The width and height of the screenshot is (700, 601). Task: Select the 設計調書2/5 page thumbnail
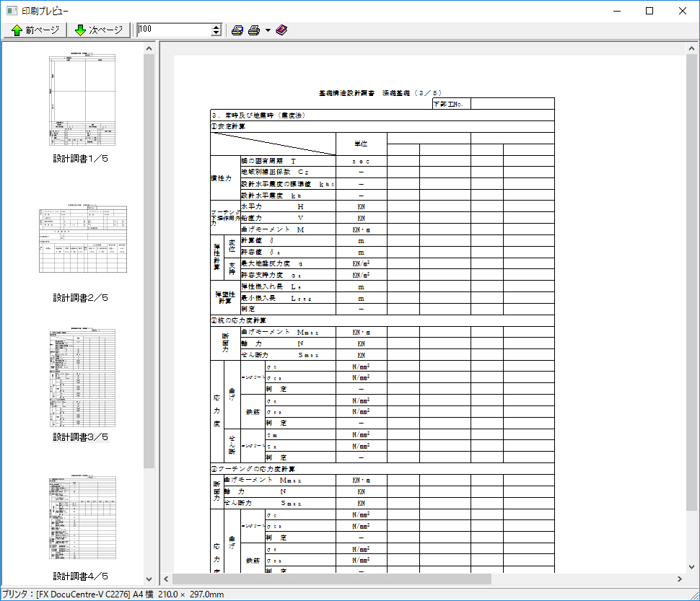(83, 239)
